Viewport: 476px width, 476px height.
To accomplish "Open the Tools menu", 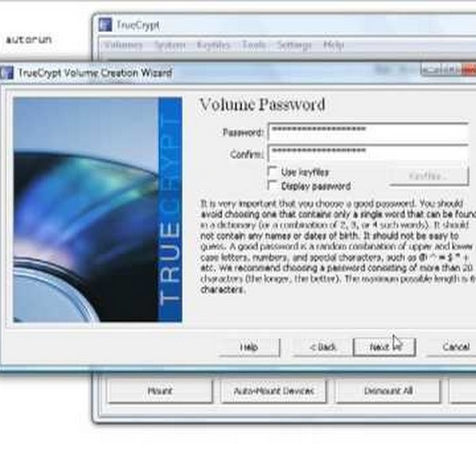I will 254,45.
